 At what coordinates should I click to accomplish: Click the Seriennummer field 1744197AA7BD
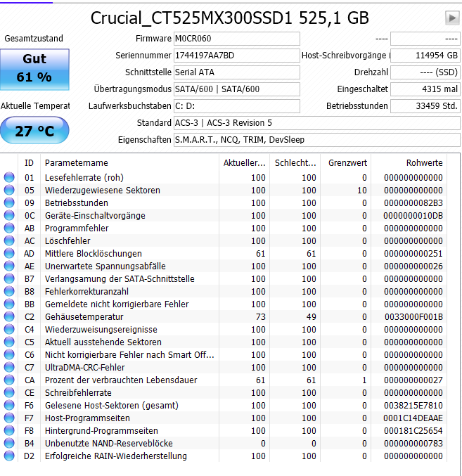pyautogui.click(x=237, y=56)
